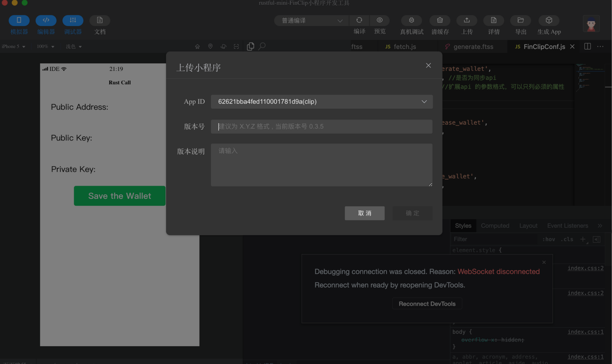Click the preview (预览) eye icon

tap(380, 20)
